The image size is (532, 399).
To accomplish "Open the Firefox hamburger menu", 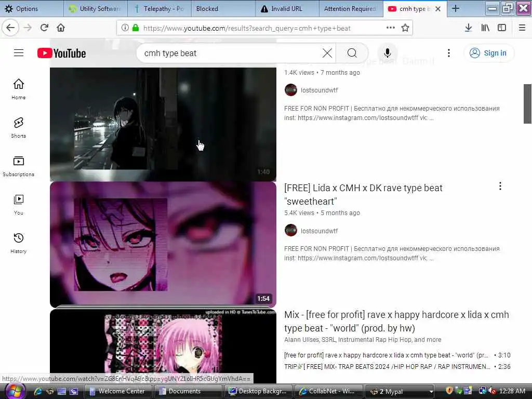I will (522, 28).
